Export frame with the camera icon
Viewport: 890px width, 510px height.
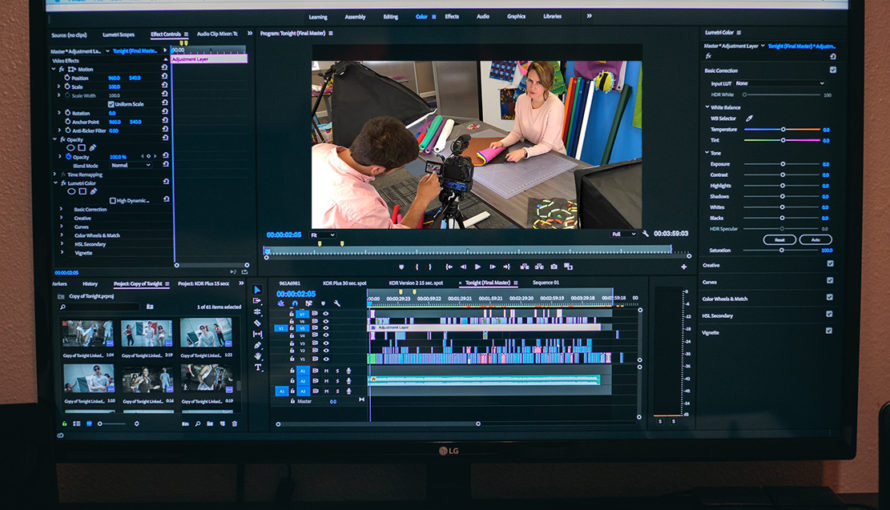coord(553,267)
